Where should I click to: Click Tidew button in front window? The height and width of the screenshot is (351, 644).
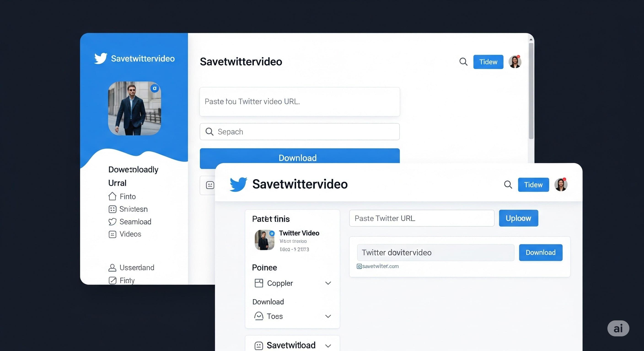[533, 185]
